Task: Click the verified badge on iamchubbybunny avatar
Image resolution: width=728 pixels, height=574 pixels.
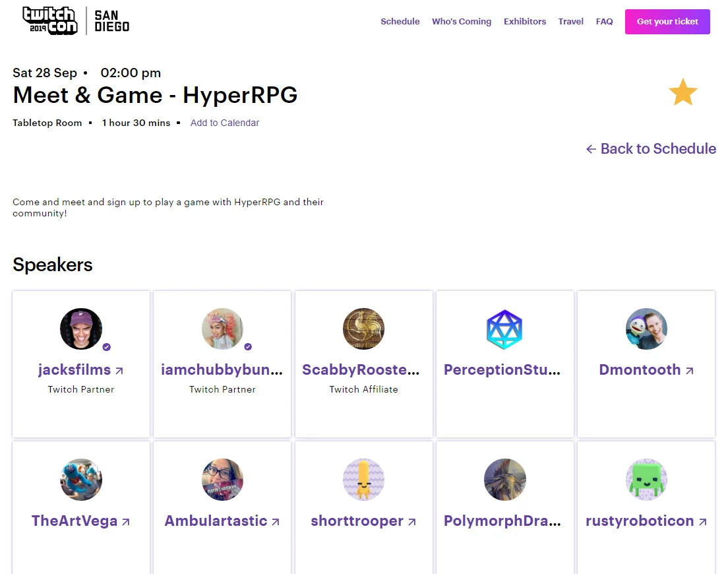Action: point(248,346)
